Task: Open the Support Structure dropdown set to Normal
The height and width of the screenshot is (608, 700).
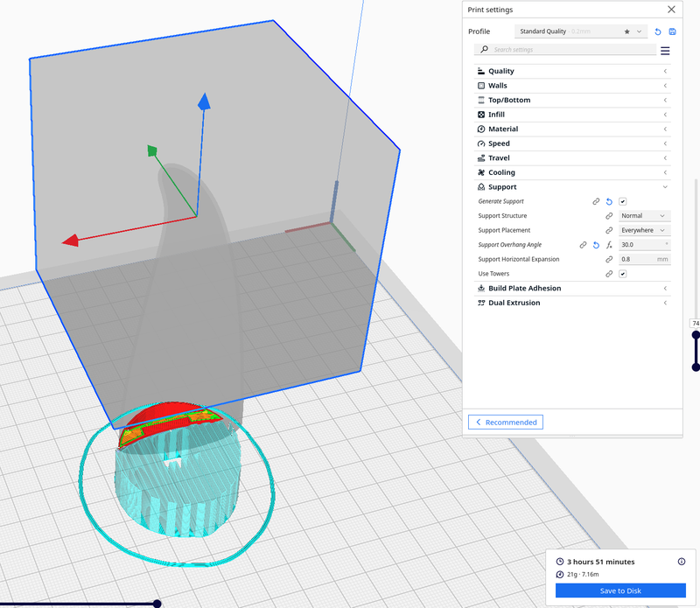Action: tap(644, 216)
